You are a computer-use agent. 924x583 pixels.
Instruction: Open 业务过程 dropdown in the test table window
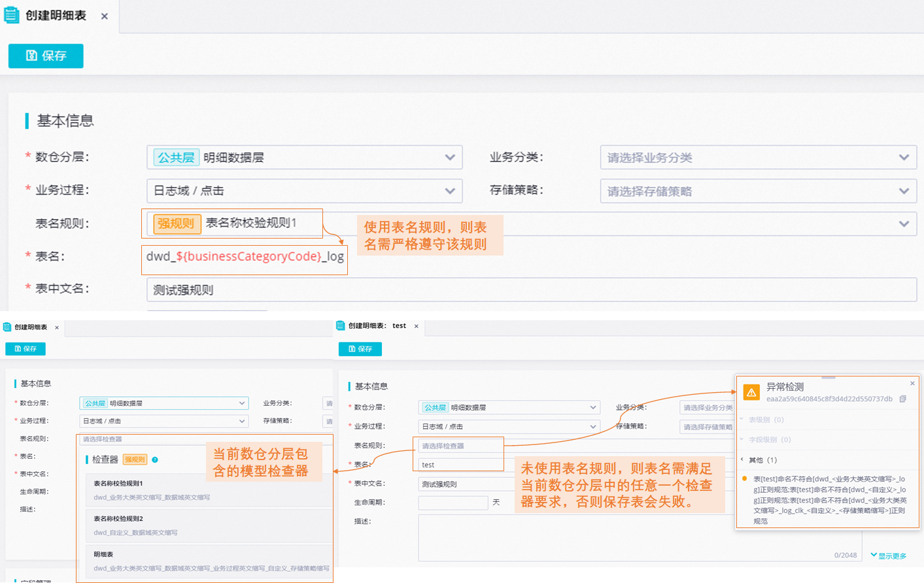(509, 426)
